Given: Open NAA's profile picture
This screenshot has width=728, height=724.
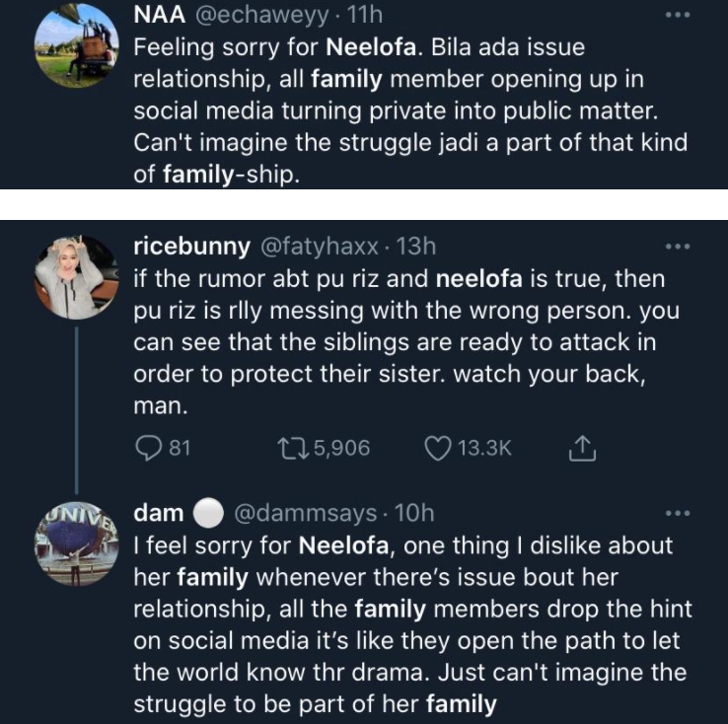Looking at the screenshot, I should pos(76,45).
